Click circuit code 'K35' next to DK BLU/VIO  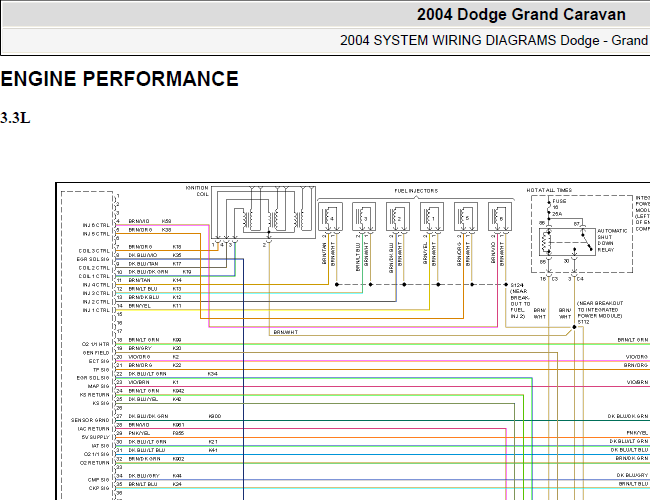tap(177, 255)
